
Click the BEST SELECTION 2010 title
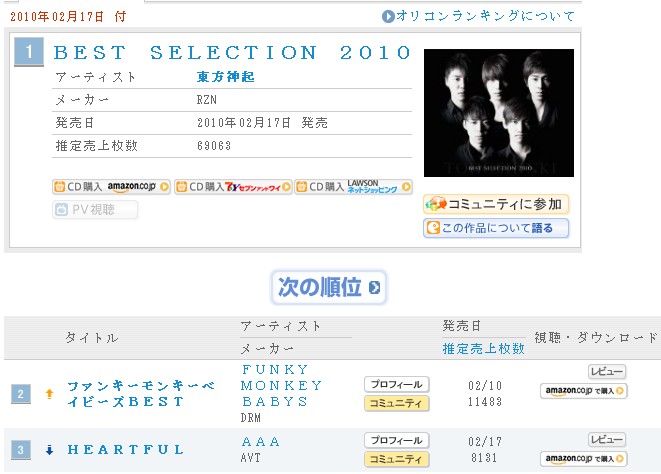click(232, 53)
